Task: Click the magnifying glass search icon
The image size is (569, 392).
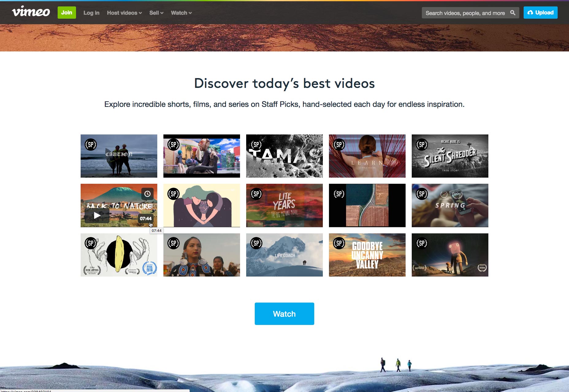Action: [513, 13]
